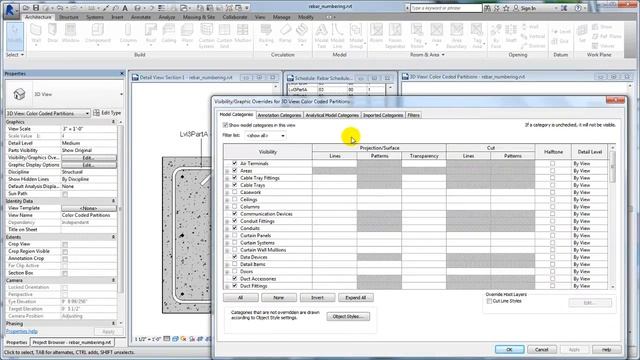Confirm dialog with OK button
640x360 pixels.
pyautogui.click(x=509, y=349)
